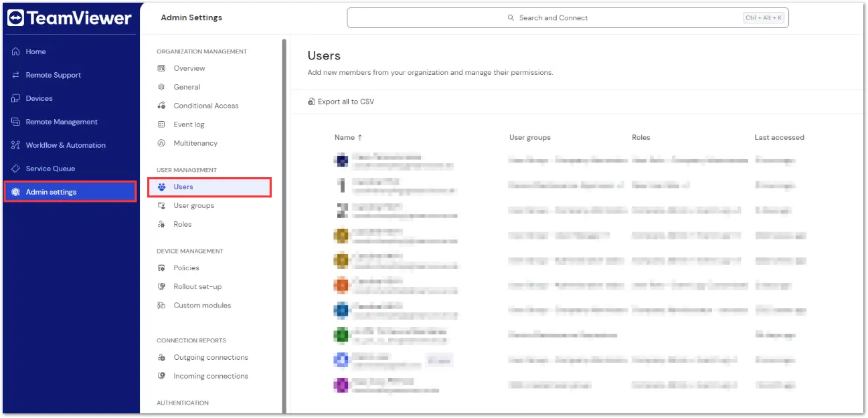This screenshot has width=868, height=418.
Task: Click the Export CSV icon
Action: (x=311, y=102)
